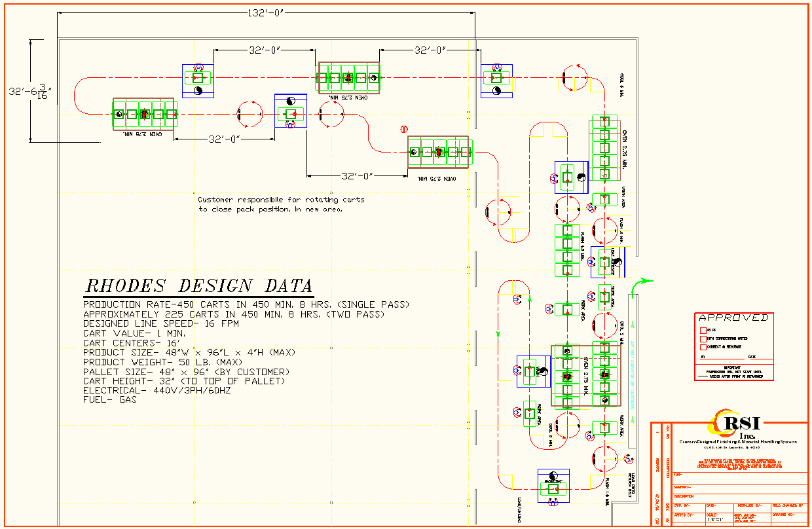812x529 pixels.
Task: Check the WITH CORRECTIONS NOTED box
Action: (x=703, y=338)
